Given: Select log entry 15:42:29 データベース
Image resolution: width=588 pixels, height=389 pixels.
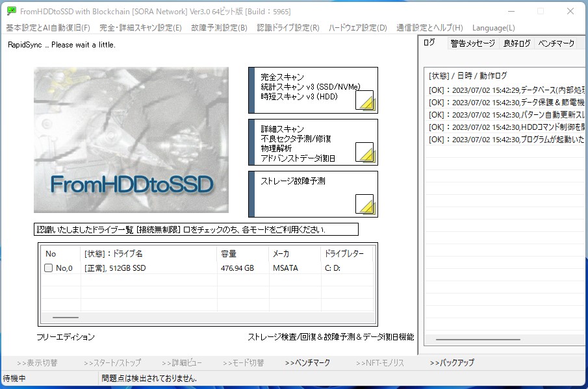Looking at the screenshot, I should (x=506, y=90).
